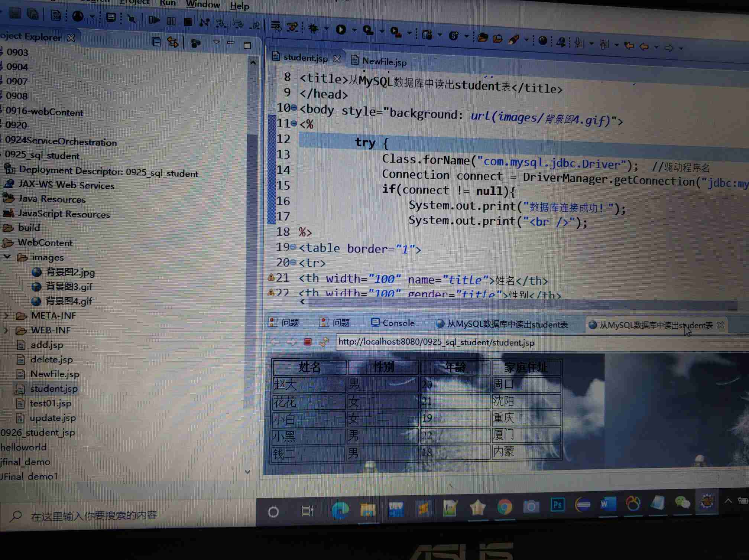
Task: Click the Terminate (stop) debug icon
Action: (x=188, y=22)
